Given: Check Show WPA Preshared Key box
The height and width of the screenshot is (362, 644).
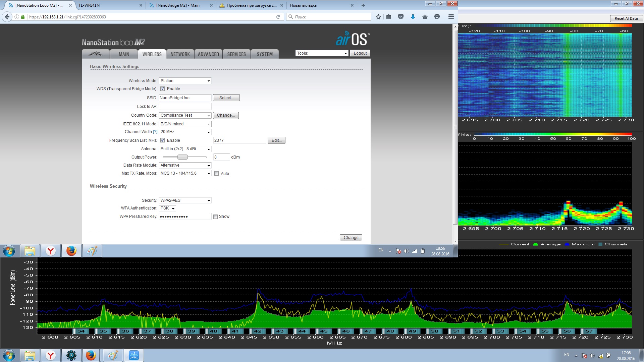Looking at the screenshot, I should point(215,217).
